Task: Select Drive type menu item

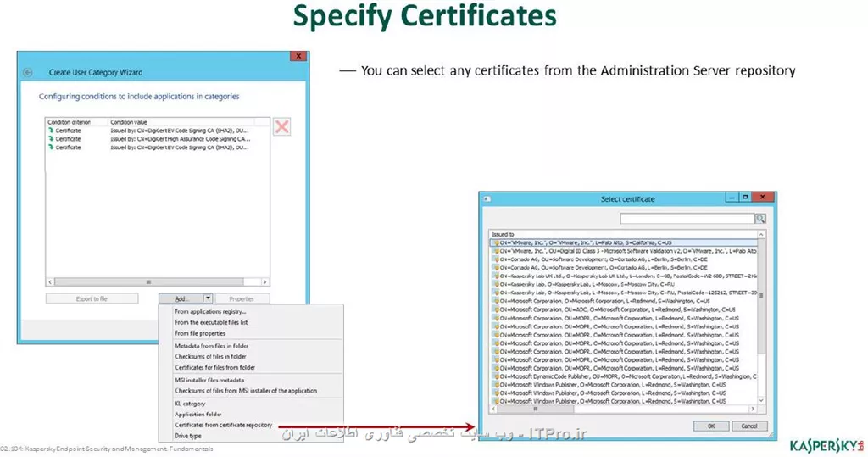Action: click(188, 436)
